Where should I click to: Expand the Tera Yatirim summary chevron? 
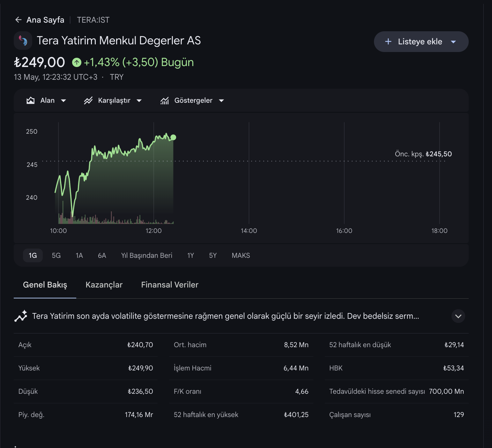(458, 316)
